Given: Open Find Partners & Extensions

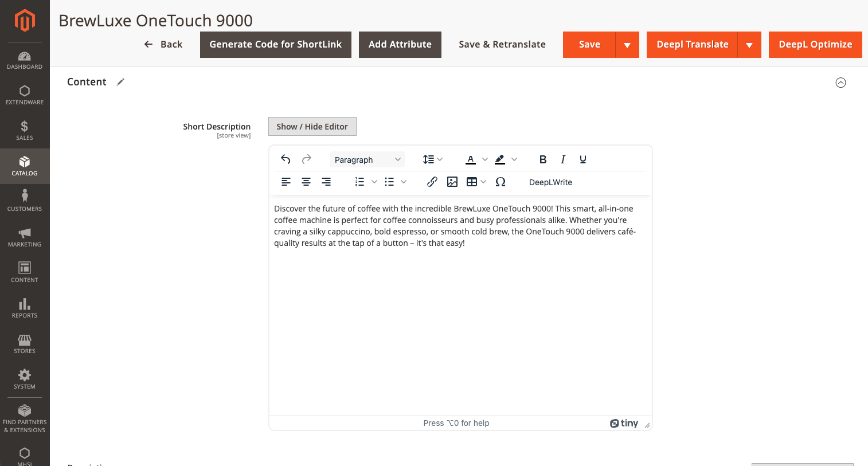Looking at the screenshot, I should click(25, 419).
